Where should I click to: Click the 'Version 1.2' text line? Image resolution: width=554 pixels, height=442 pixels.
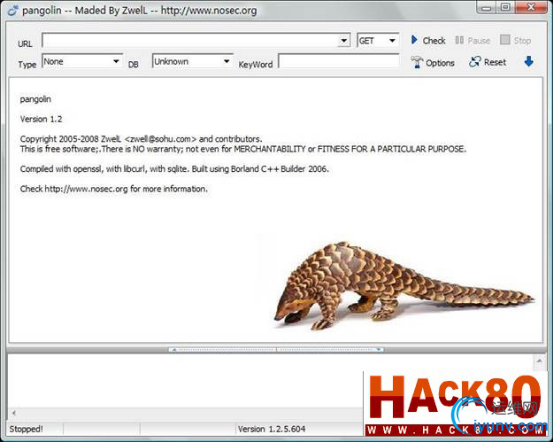coord(41,119)
